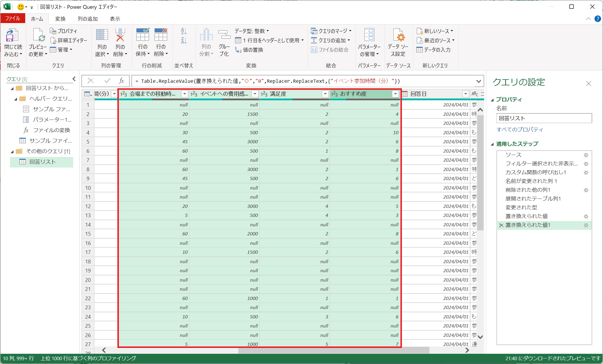The image size is (603, 364).
Task: Click Replace Values (値の置換)
Action: coord(249,50)
